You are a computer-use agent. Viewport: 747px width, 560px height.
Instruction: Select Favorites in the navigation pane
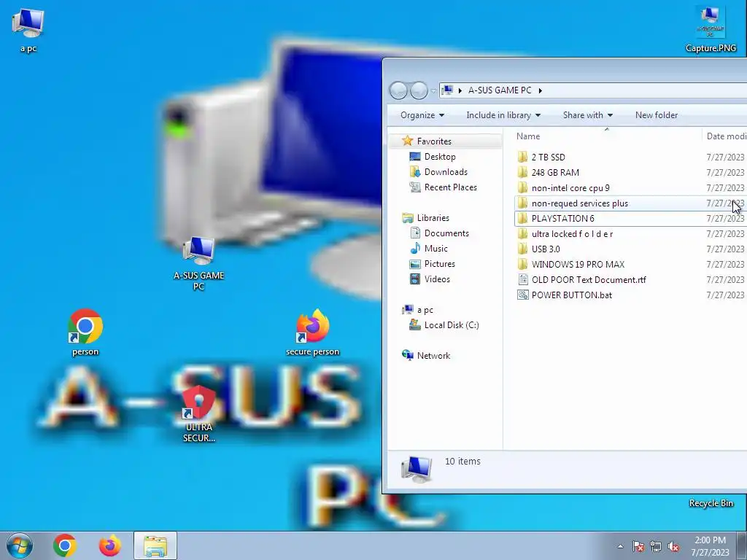[433, 141]
